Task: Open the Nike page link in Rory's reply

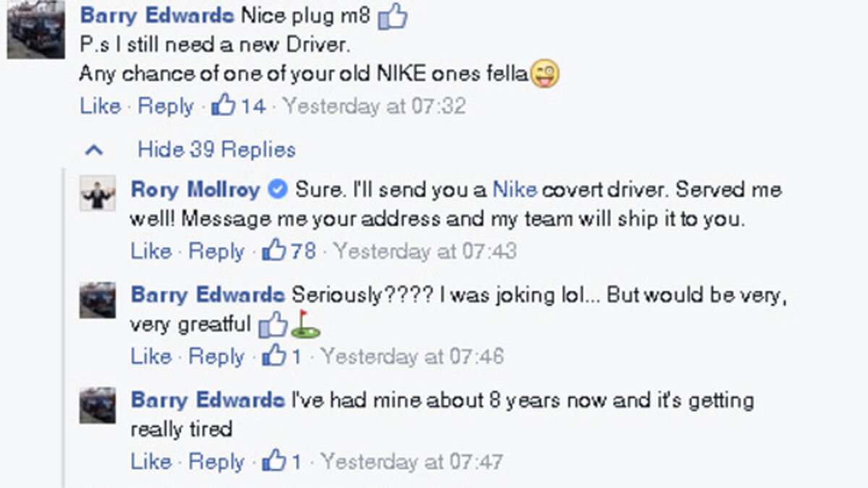Action: [x=514, y=190]
